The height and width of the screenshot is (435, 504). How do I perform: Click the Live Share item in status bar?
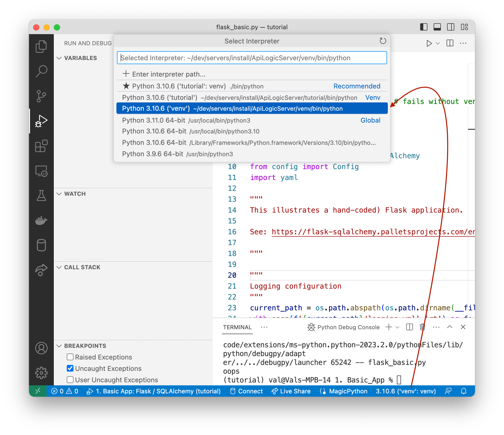(x=291, y=391)
